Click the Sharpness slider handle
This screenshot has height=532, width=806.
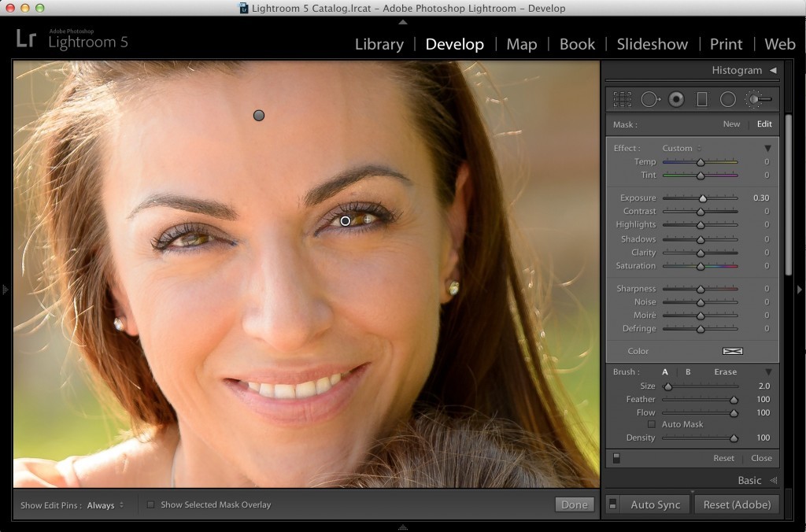[700, 290]
